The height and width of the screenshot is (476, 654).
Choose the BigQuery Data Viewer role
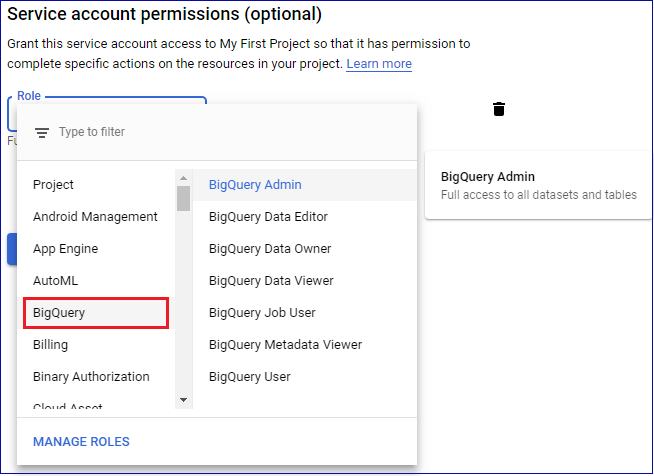(x=271, y=281)
